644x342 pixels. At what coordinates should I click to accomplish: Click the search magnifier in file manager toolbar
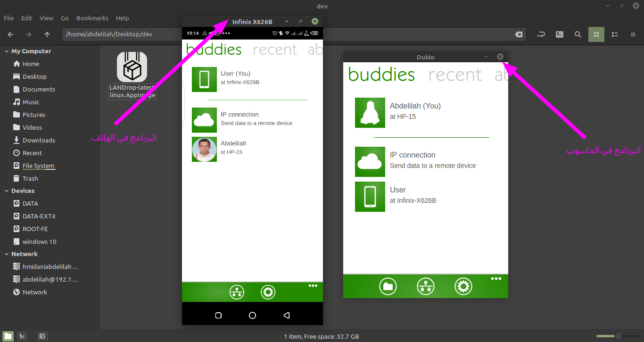[x=578, y=34]
